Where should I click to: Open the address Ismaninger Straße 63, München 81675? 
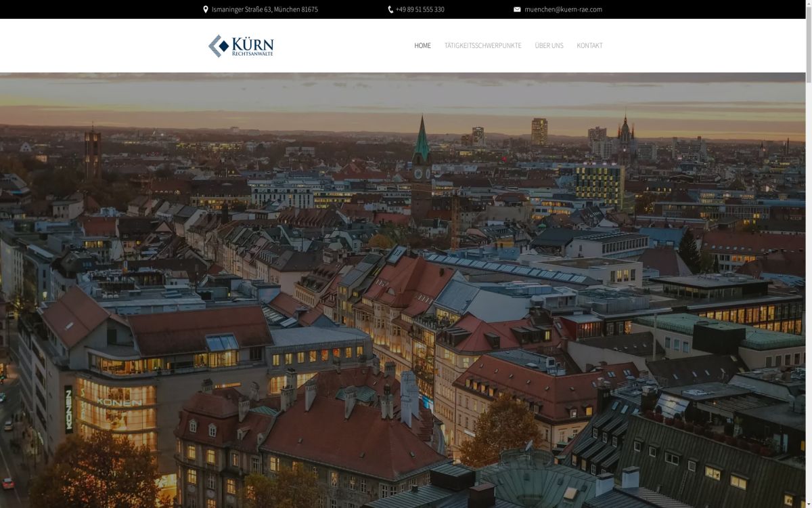tap(265, 9)
